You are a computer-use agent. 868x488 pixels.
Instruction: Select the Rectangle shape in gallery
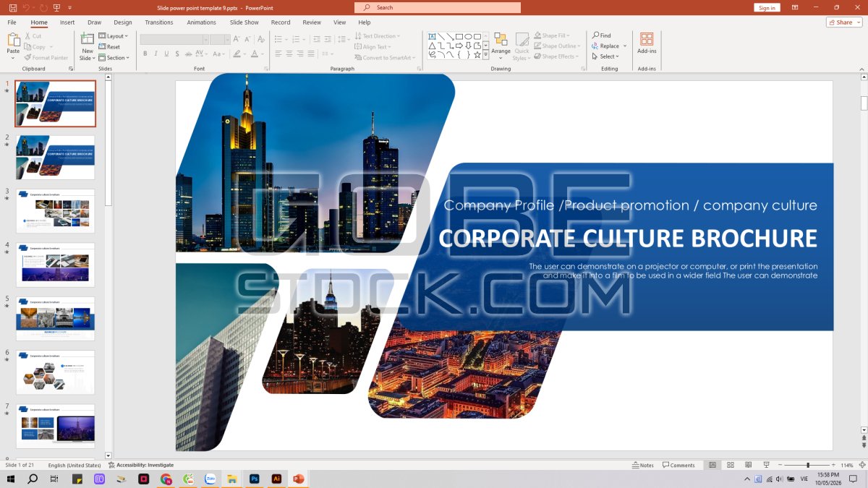click(x=459, y=36)
